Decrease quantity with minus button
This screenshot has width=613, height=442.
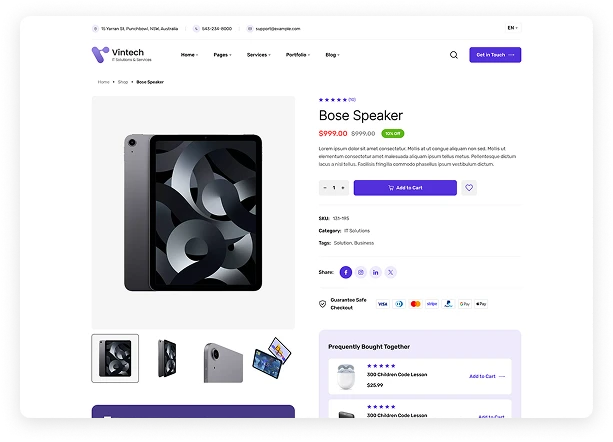tap(325, 188)
